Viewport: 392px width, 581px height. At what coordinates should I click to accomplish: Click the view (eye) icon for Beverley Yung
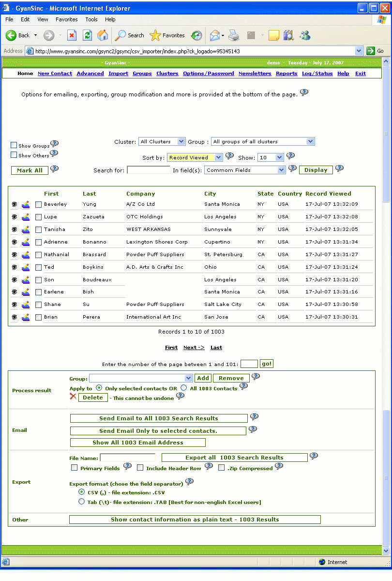(14, 204)
